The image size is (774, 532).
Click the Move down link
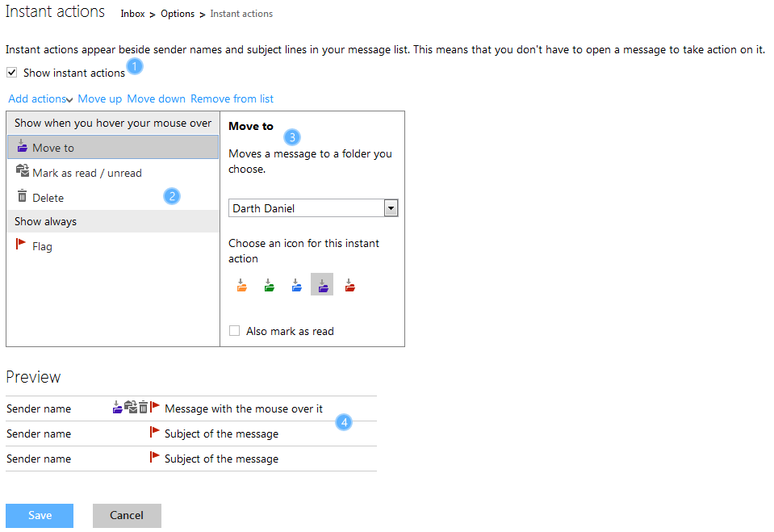pyautogui.click(x=156, y=98)
